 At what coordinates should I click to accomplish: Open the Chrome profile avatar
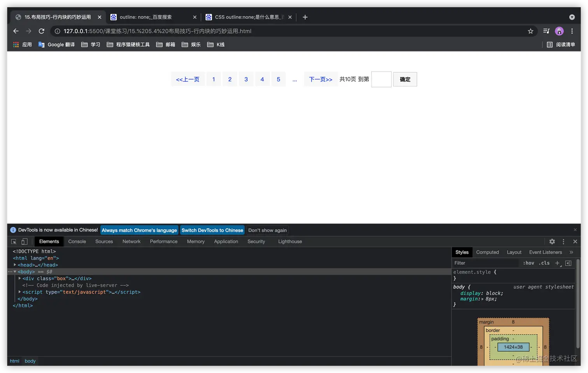coord(559,31)
